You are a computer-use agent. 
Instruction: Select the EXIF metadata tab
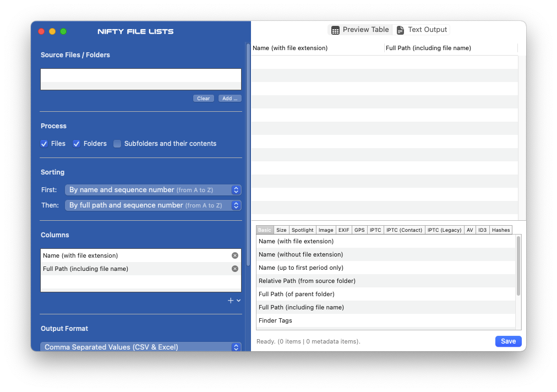[343, 230]
